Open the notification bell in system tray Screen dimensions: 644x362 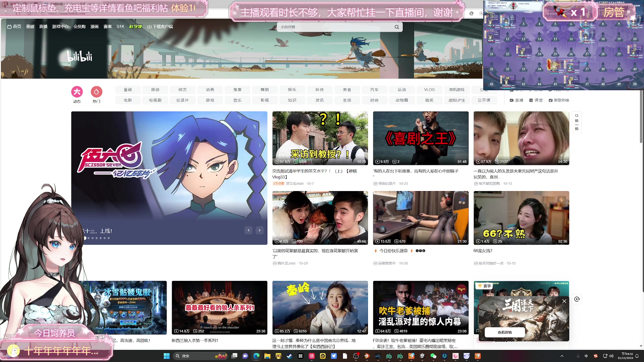[x=637, y=356]
